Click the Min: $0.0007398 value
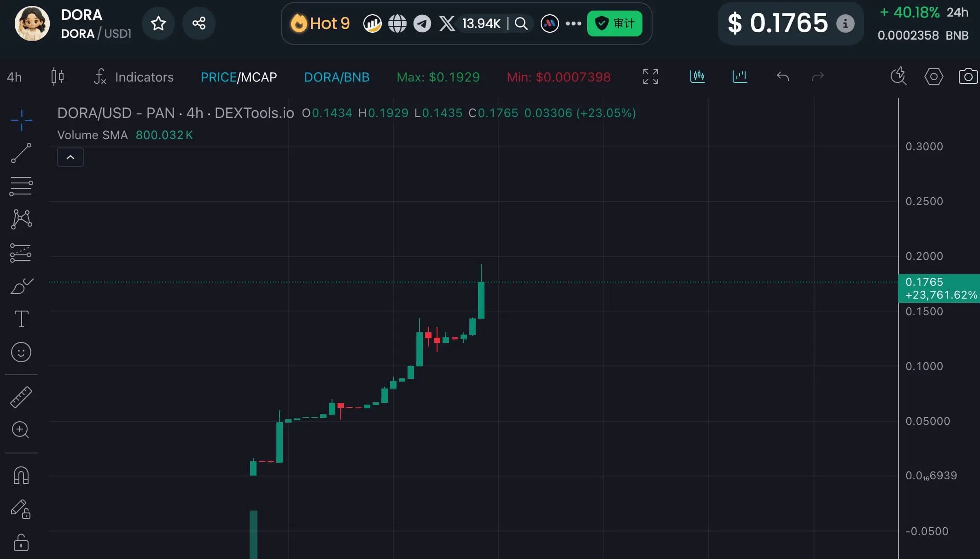Viewport: 980px width, 559px height. [559, 77]
